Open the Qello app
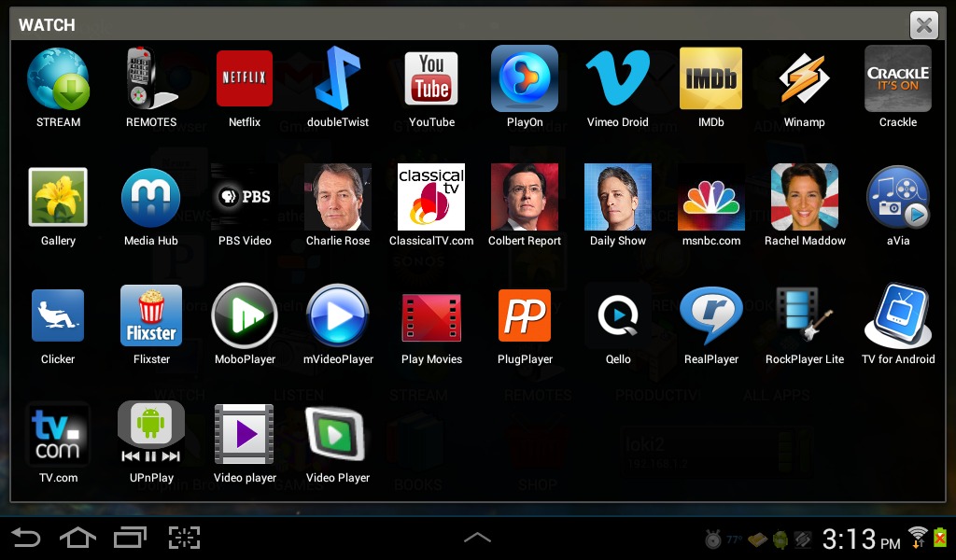The height and width of the screenshot is (560, 956). coord(618,315)
